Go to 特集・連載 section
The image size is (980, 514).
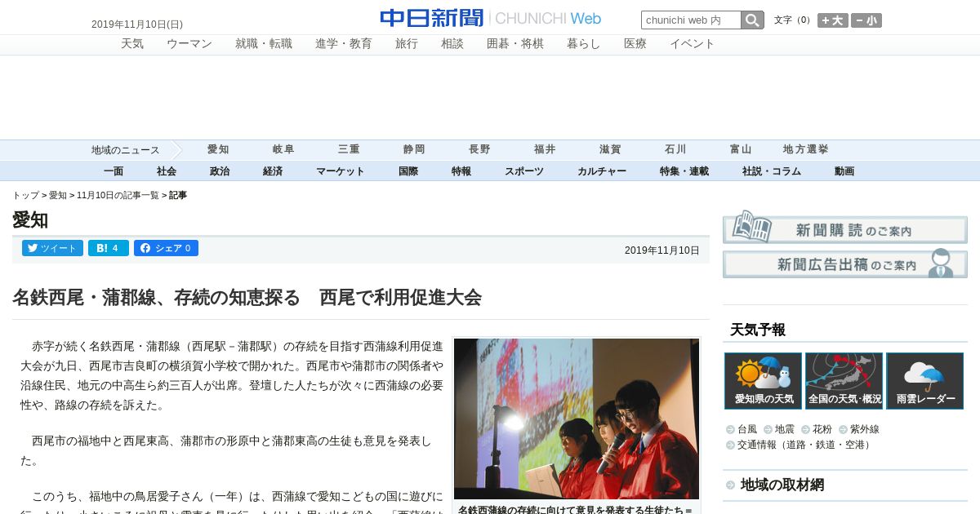point(684,171)
